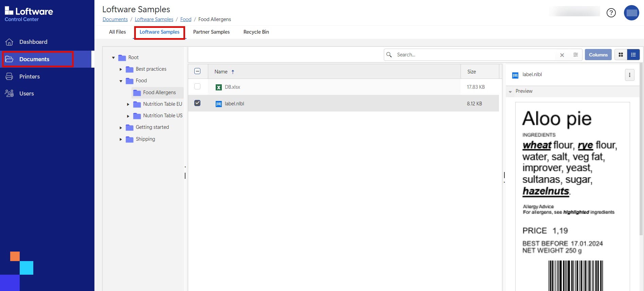Viewport: 644px width, 291px height.
Task: Open the help question mark icon
Action: tap(611, 13)
